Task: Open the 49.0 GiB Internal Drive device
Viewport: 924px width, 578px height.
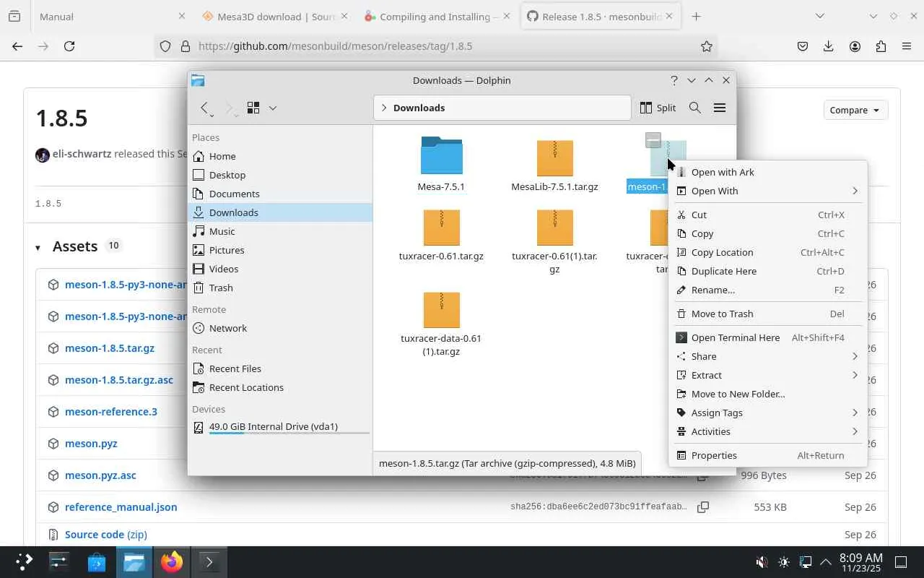Action: (280, 427)
